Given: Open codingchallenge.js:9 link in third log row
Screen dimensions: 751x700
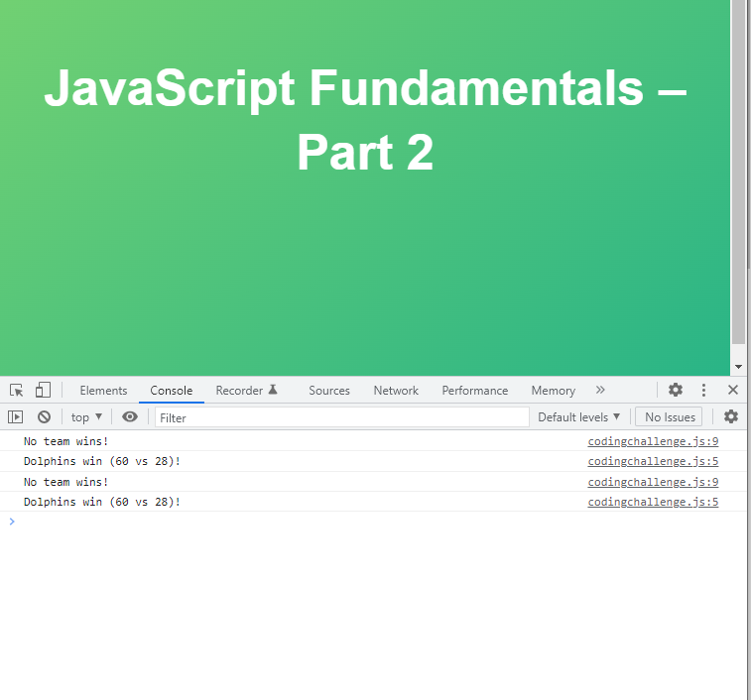Looking at the screenshot, I should [653, 482].
